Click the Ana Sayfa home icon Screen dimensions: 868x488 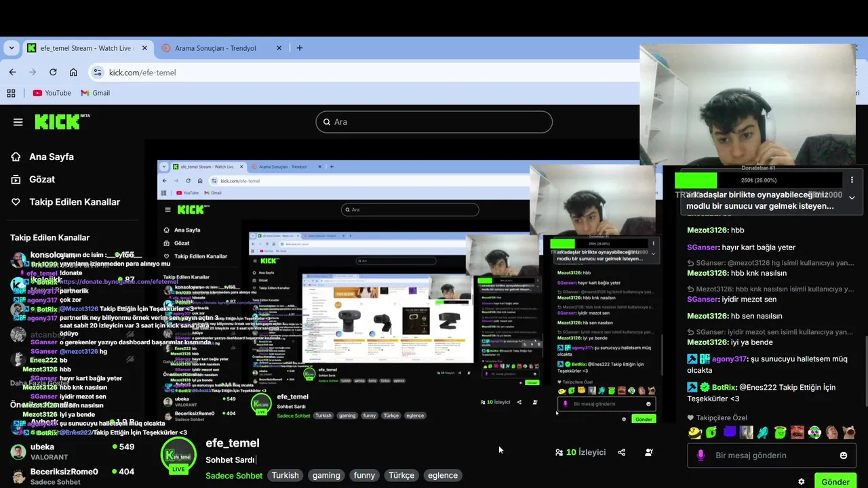16,157
